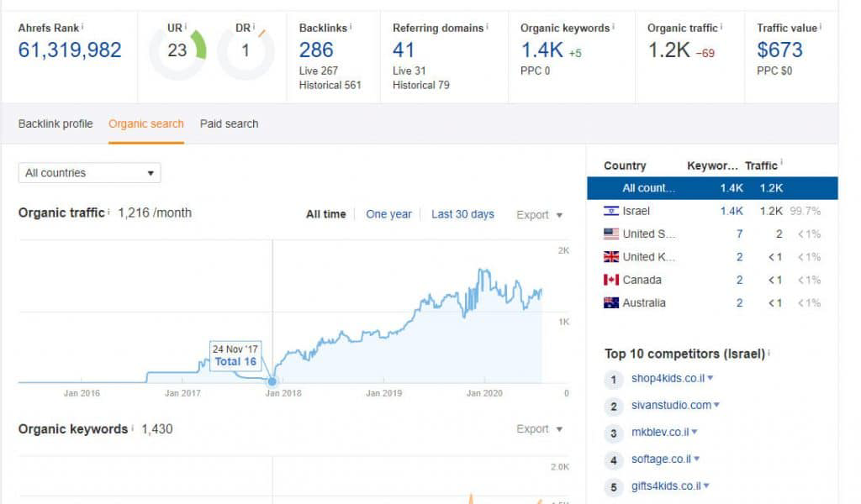Switch the chart range to One year
This screenshot has width=861, height=504.
click(x=388, y=214)
